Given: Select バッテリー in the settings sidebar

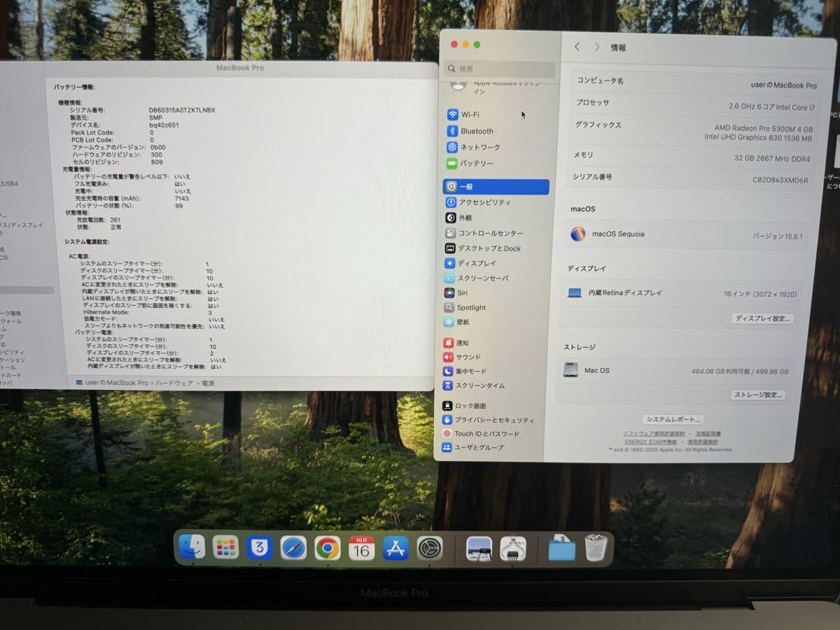Looking at the screenshot, I should click(x=470, y=163).
